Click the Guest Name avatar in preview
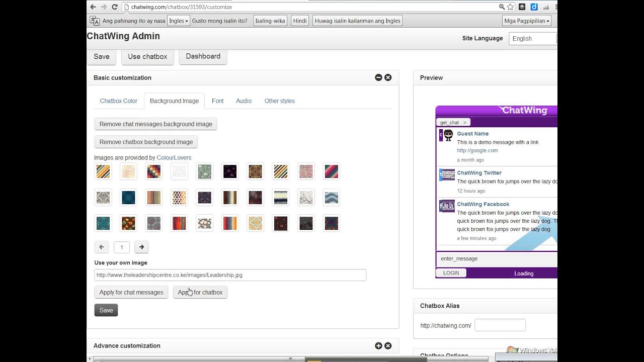The height and width of the screenshot is (362, 644). click(x=447, y=135)
